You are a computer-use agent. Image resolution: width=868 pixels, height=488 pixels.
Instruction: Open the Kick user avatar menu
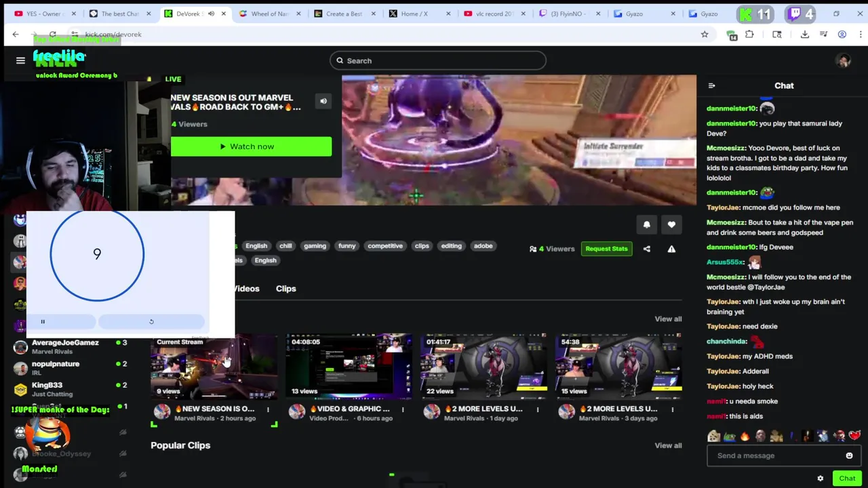point(844,61)
